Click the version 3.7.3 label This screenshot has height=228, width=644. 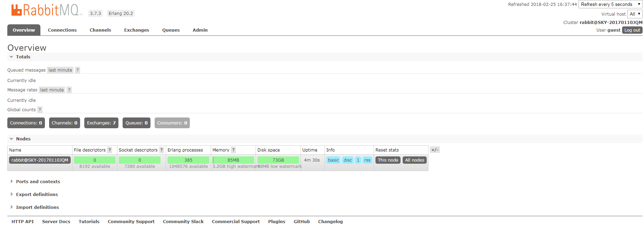click(95, 14)
